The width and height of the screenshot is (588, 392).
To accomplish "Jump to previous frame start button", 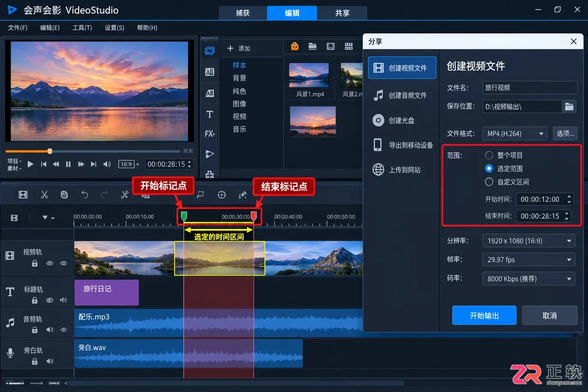I will point(44,164).
